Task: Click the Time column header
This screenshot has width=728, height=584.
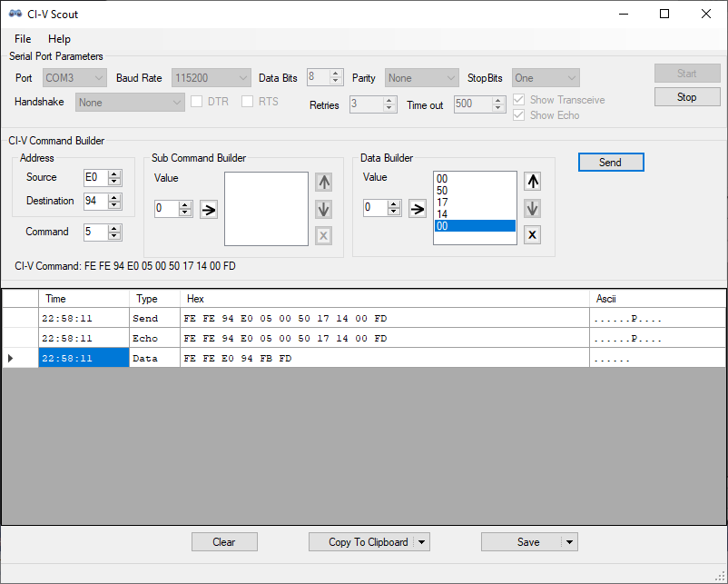Action: coord(84,299)
